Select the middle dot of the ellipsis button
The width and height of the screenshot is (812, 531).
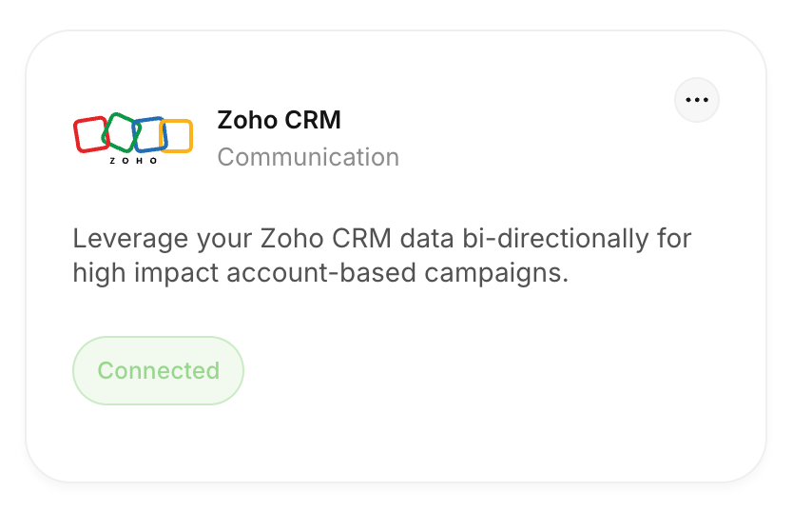coord(697,100)
